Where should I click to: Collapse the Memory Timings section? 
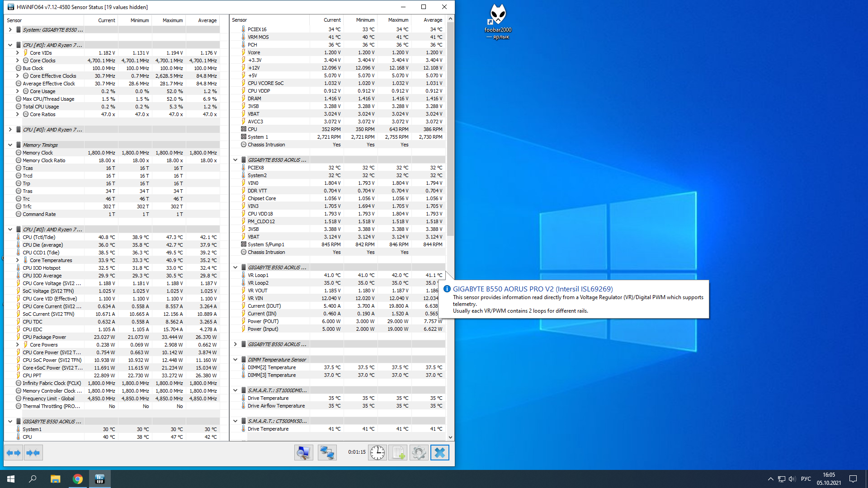(10, 145)
